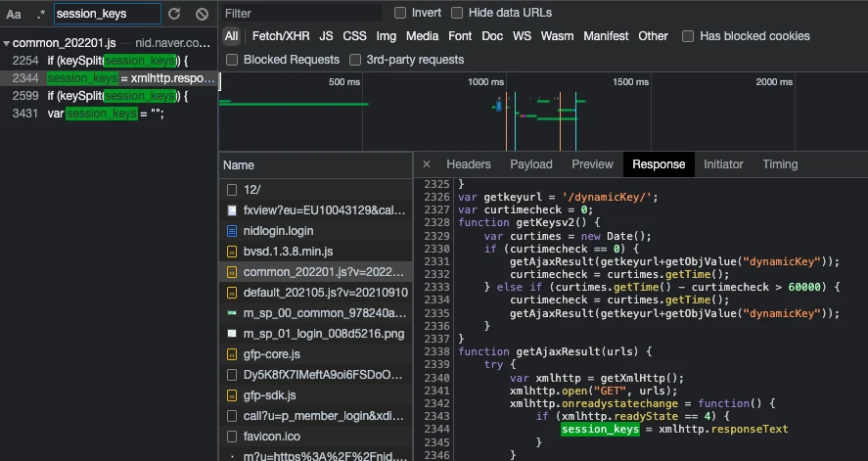
Task: Click the network Filter input
Action: coord(301,13)
